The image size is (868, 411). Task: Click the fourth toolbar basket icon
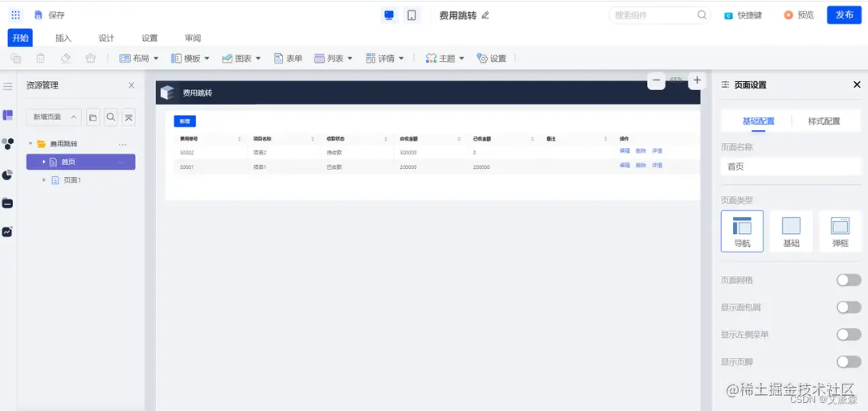pos(91,58)
